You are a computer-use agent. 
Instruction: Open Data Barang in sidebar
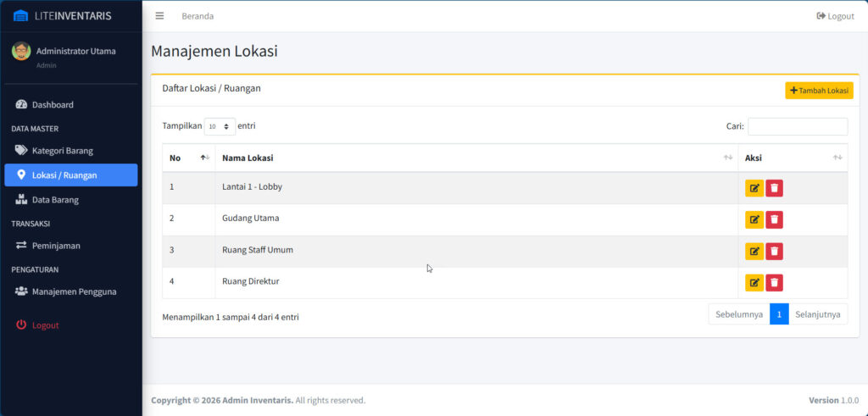(x=55, y=200)
